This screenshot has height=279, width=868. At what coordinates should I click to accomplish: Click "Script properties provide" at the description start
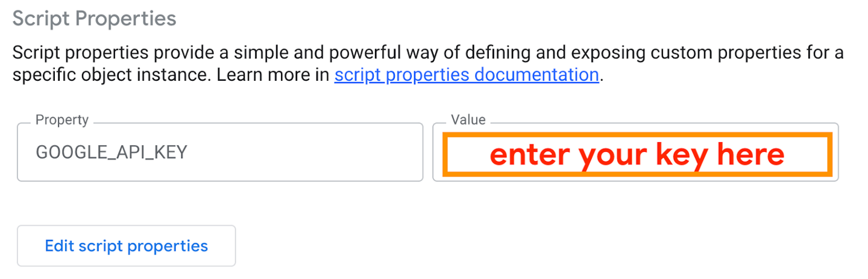tap(80, 52)
